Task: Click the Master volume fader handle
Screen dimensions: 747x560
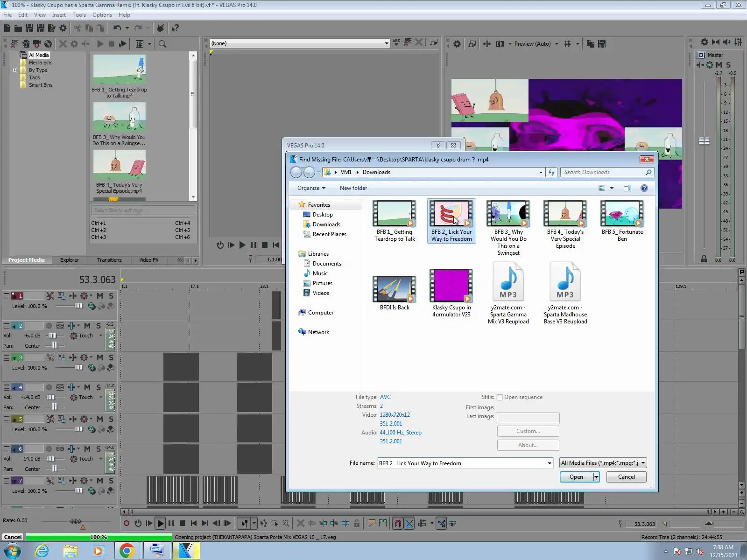Action: (704, 141)
